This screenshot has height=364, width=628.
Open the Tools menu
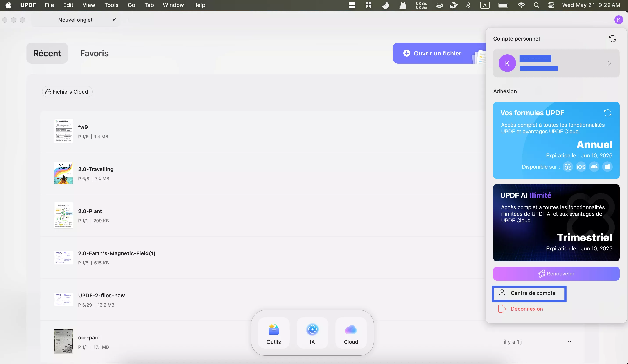pos(111,5)
